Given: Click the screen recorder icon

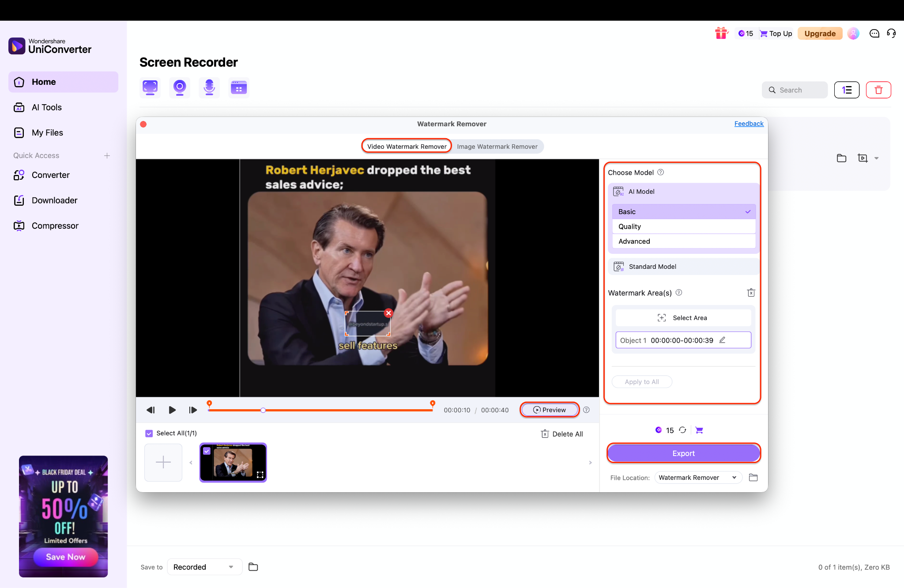Looking at the screenshot, I should coord(150,87).
